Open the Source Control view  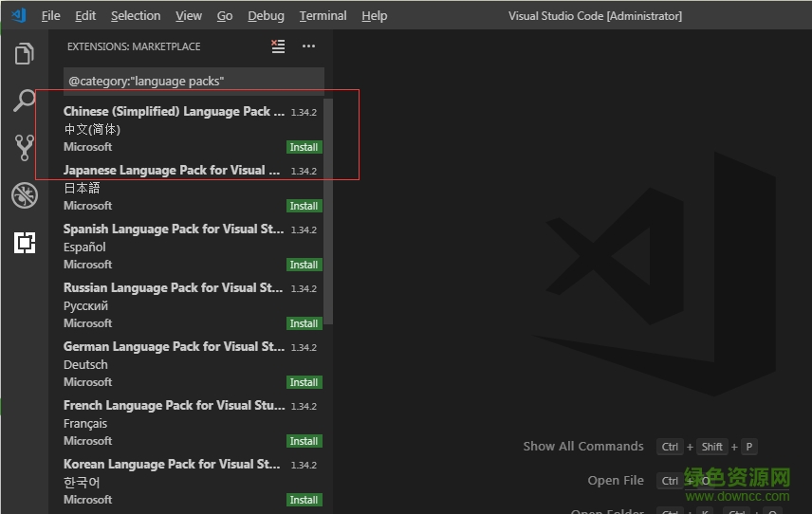(25, 148)
